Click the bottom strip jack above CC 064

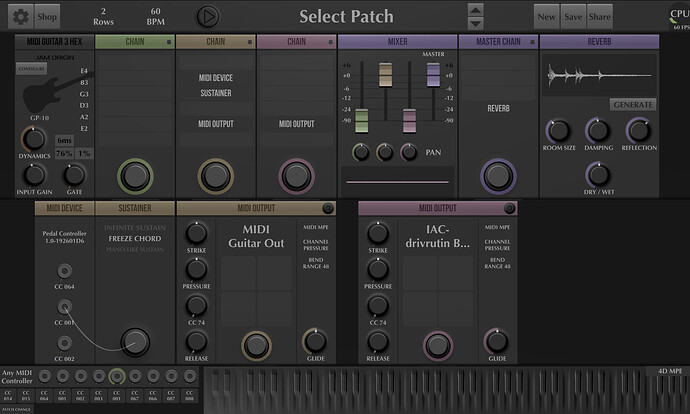pos(44,376)
